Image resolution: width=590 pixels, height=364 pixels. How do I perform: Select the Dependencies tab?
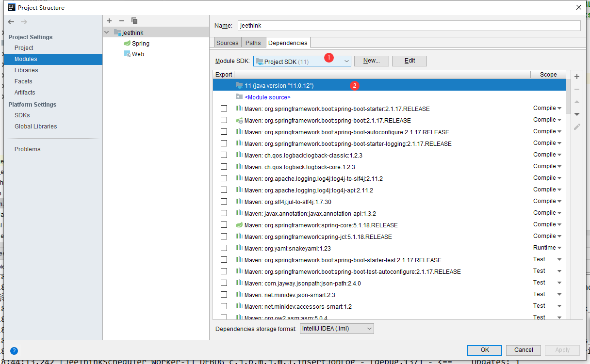point(288,43)
